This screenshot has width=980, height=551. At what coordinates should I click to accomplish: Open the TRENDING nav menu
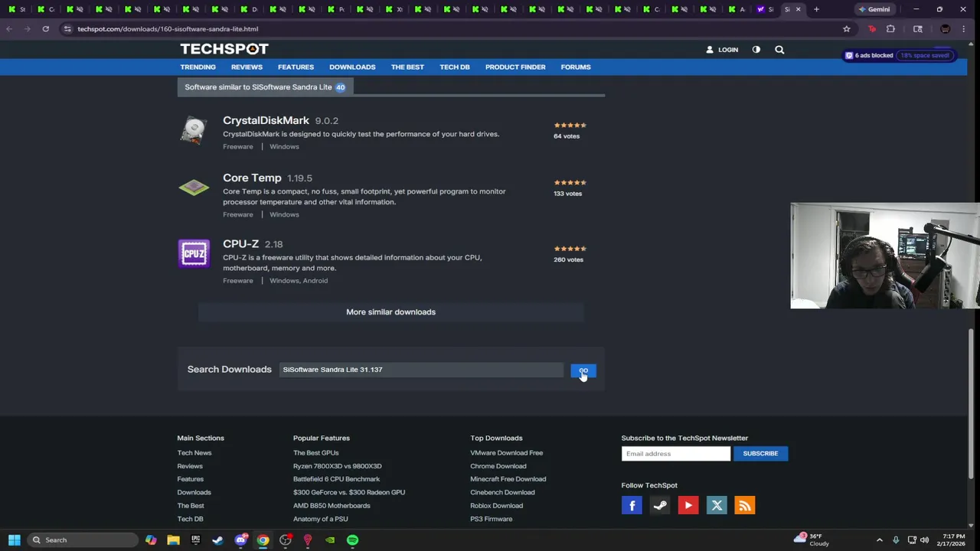point(198,67)
